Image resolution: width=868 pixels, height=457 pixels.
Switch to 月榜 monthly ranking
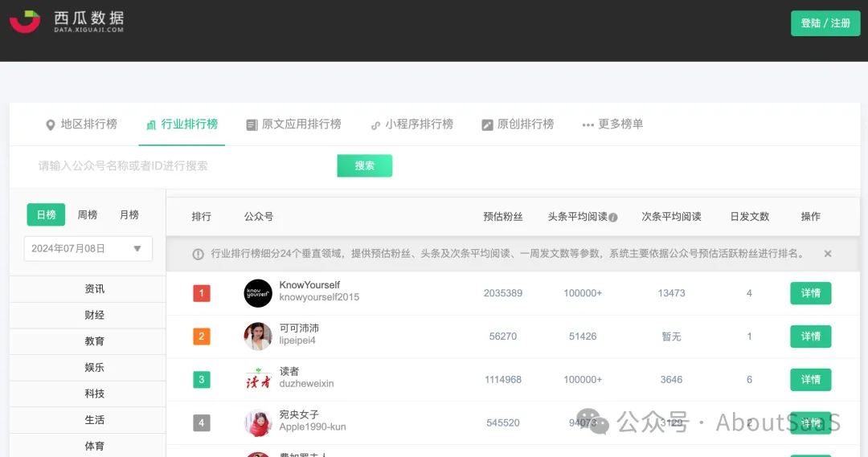tap(129, 214)
